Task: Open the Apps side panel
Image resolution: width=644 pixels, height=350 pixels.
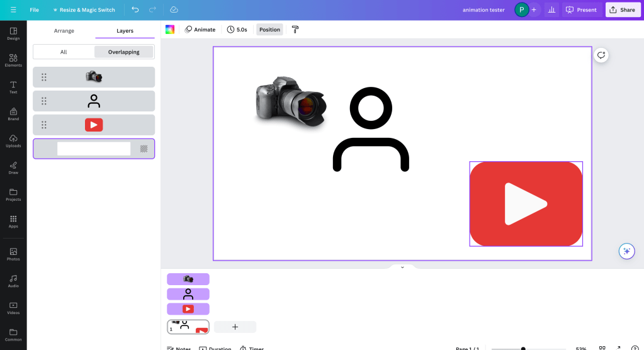Action: pyautogui.click(x=13, y=222)
